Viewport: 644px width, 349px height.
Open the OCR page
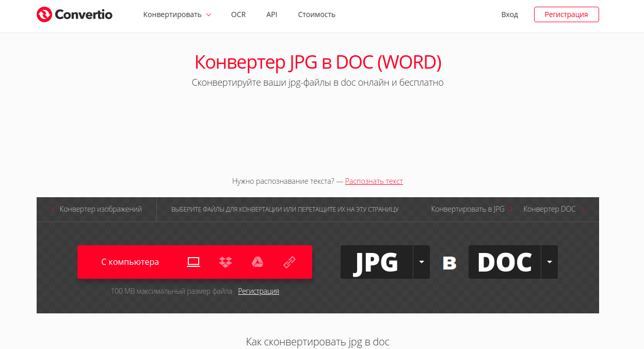238,14
